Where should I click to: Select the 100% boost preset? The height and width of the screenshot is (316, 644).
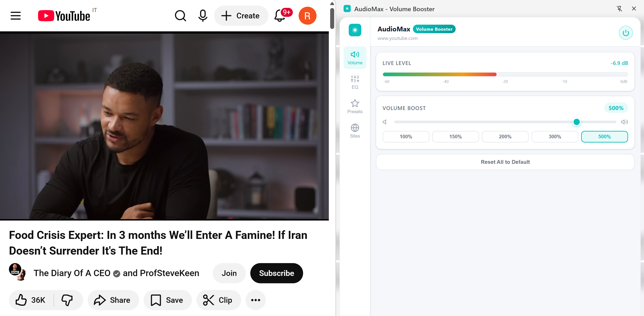[406, 137]
